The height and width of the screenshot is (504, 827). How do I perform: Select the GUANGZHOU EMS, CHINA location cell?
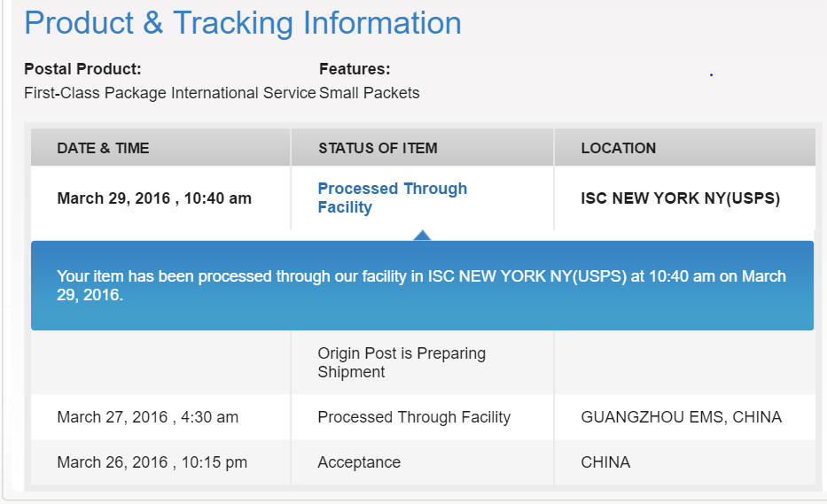(681, 417)
